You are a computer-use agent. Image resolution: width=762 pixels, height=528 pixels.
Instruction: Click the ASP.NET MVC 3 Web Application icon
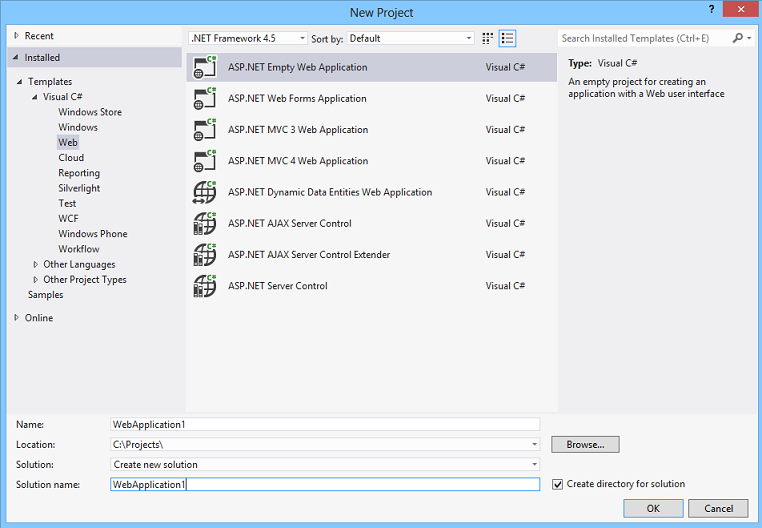204,130
